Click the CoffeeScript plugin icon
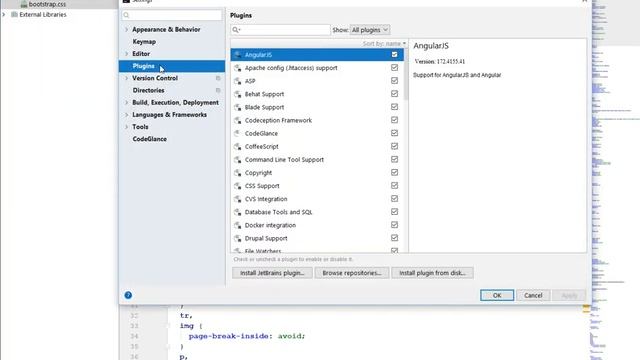The height and width of the screenshot is (360, 640). [x=238, y=147]
